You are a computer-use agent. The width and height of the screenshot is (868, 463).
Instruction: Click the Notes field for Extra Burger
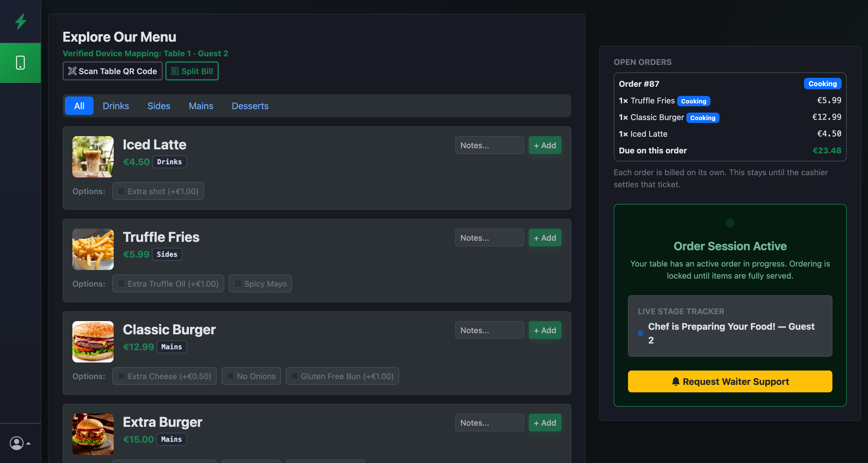[x=490, y=423]
